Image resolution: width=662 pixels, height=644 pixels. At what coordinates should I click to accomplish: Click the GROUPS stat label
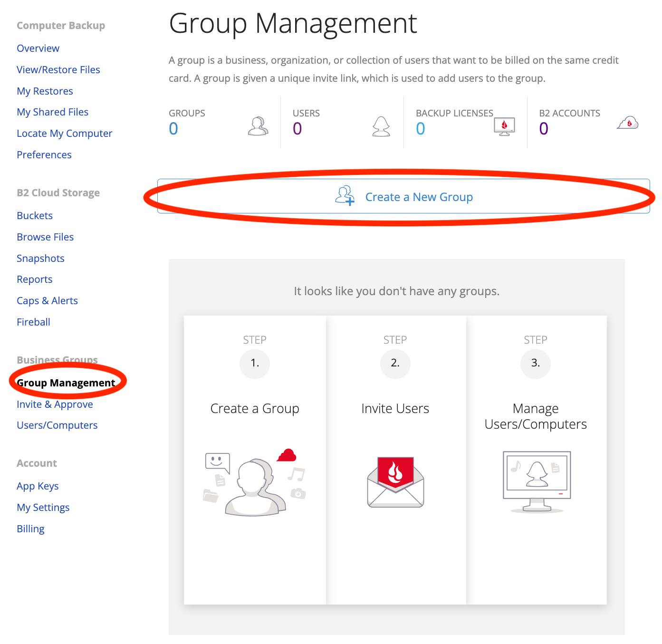click(x=187, y=113)
